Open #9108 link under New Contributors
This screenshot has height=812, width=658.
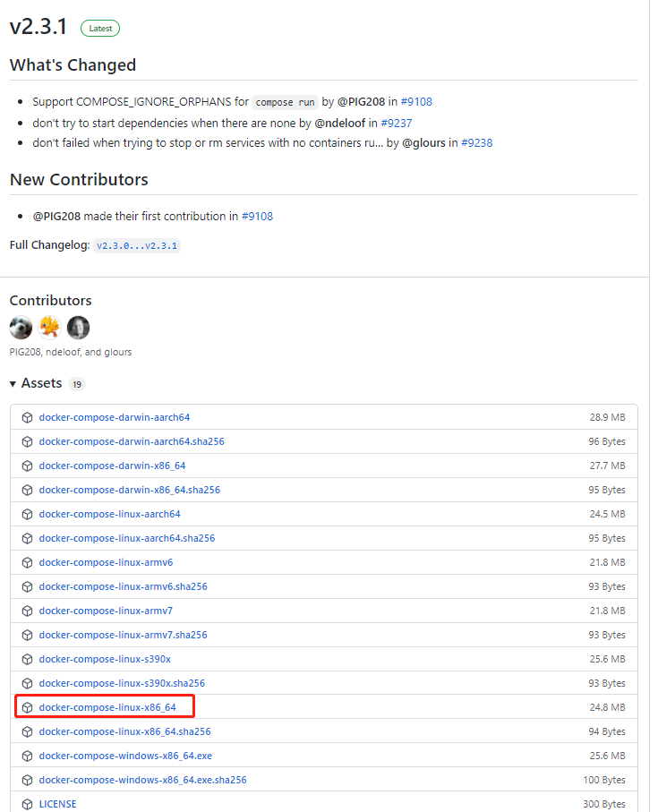[x=257, y=217]
